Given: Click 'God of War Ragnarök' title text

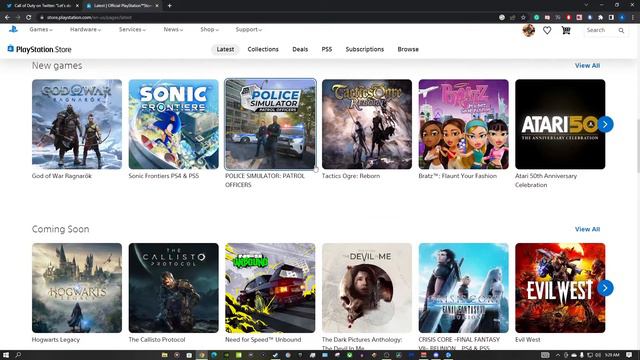Looking at the screenshot, I should click(62, 176).
